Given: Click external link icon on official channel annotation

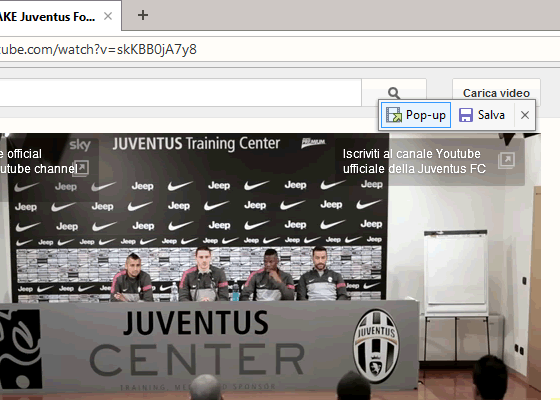Looking at the screenshot, I should click(82, 167).
